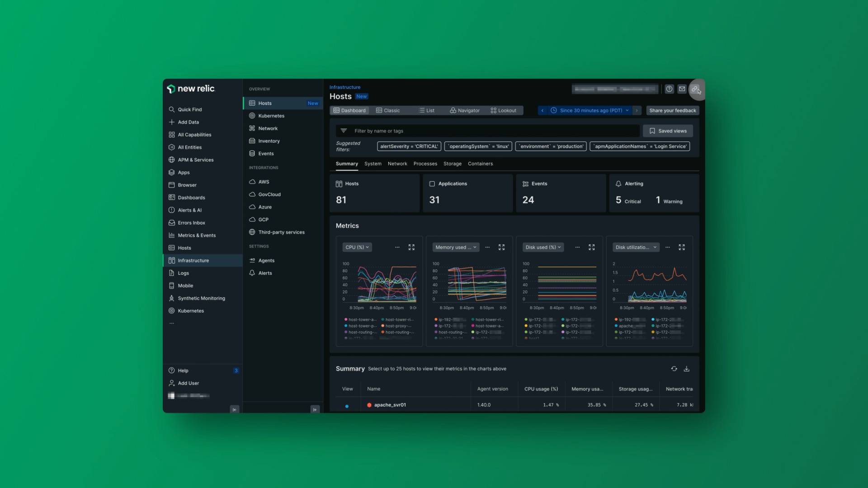Go to All Entities

coord(190,147)
